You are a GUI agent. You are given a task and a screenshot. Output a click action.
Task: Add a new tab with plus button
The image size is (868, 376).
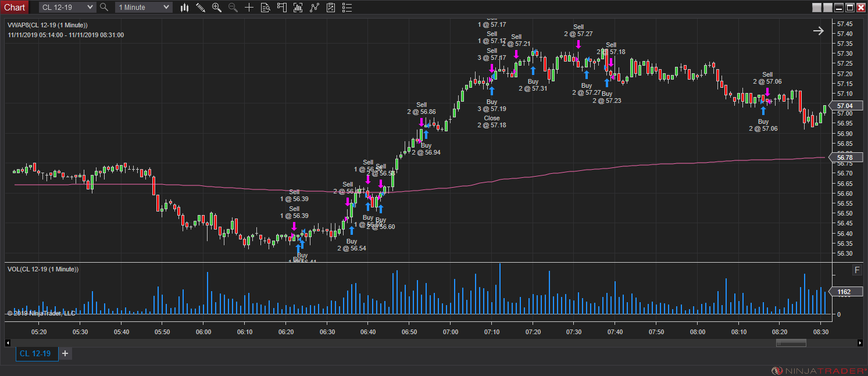65,353
